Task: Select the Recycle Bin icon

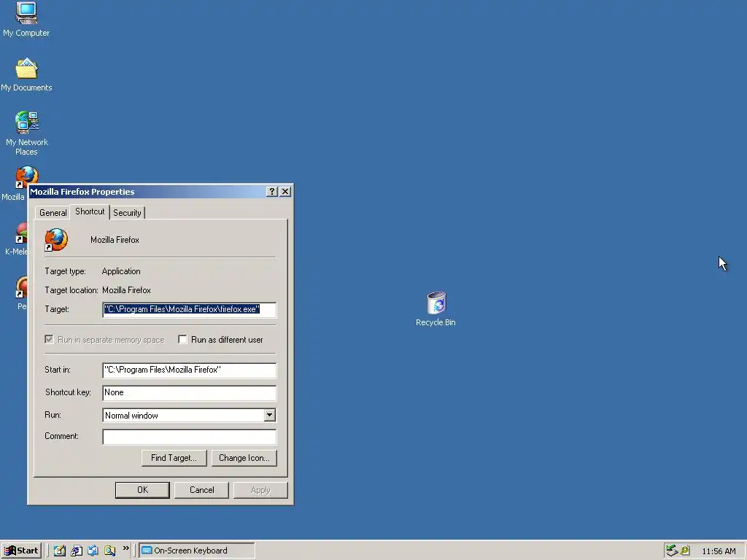Action: (x=436, y=309)
